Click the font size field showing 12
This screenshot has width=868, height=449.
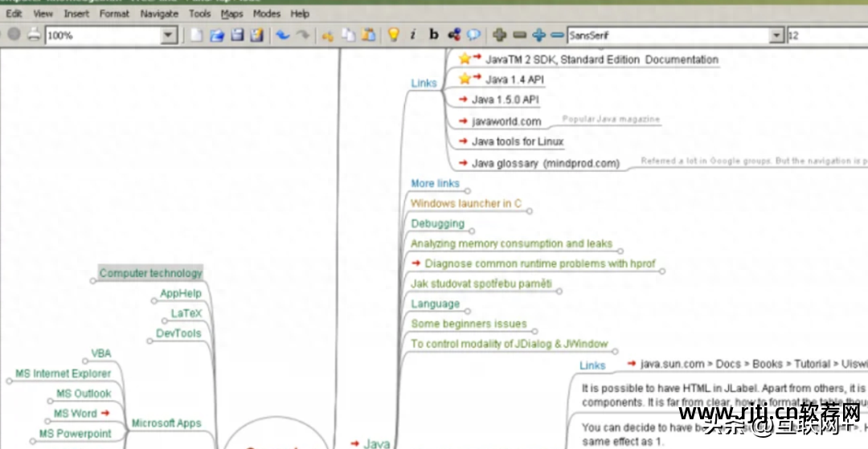[x=827, y=36]
